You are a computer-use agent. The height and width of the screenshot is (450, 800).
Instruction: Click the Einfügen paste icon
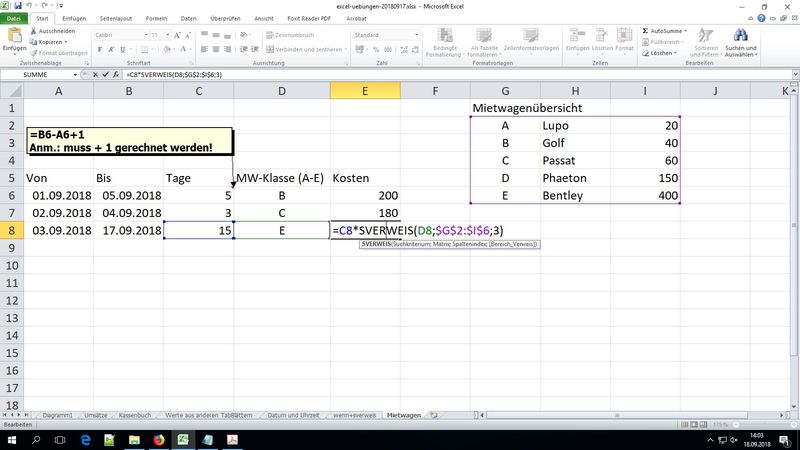click(x=14, y=36)
